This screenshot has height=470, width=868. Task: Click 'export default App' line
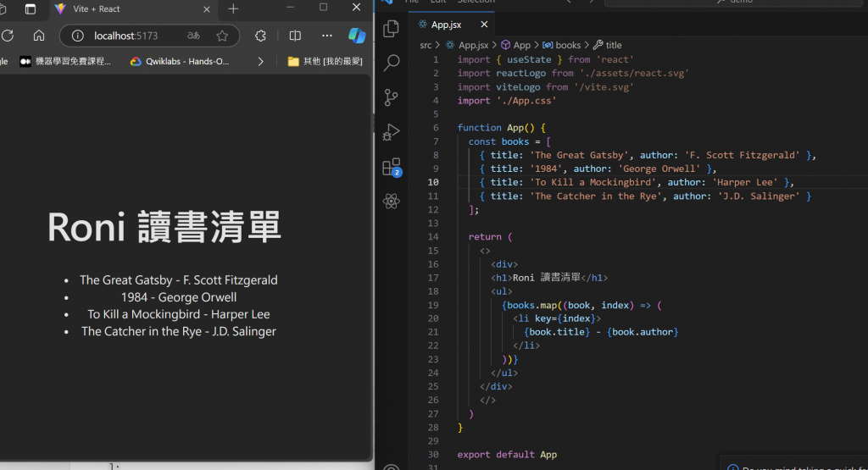(x=507, y=455)
